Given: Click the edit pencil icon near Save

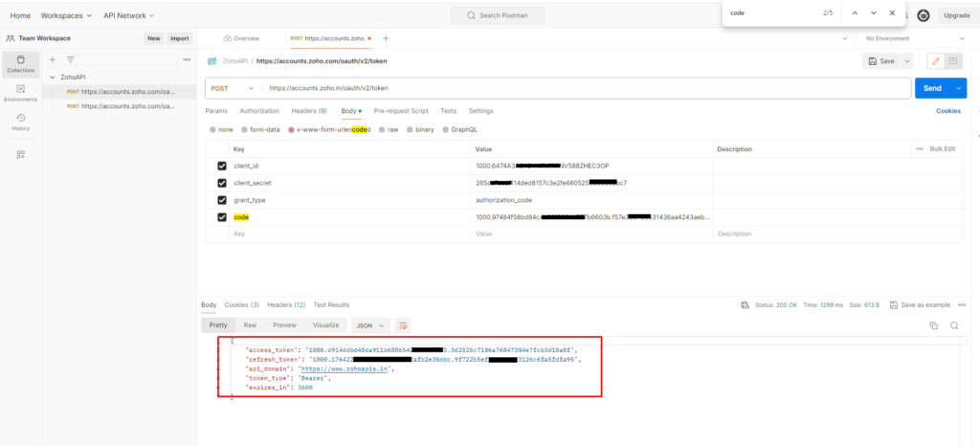Looking at the screenshot, I should point(934,60).
